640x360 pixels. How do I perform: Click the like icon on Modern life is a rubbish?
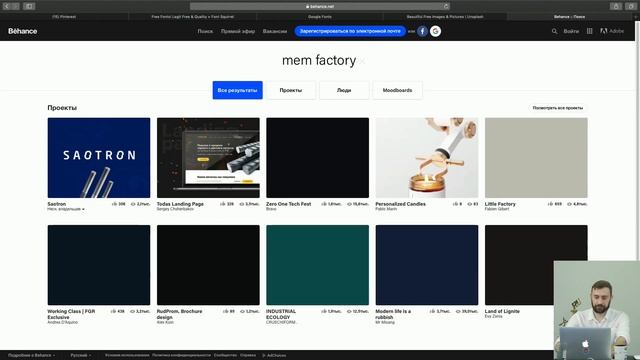[x=432, y=311]
